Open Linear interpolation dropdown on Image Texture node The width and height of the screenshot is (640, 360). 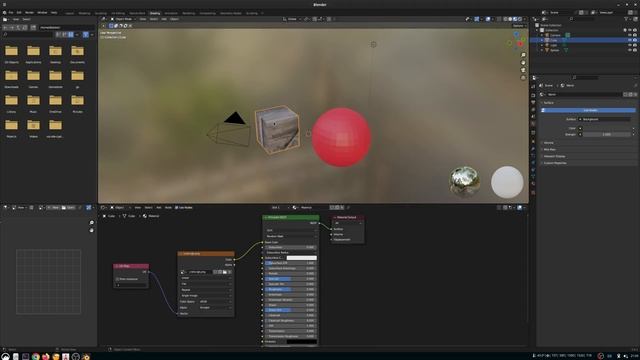pyautogui.click(x=206, y=278)
